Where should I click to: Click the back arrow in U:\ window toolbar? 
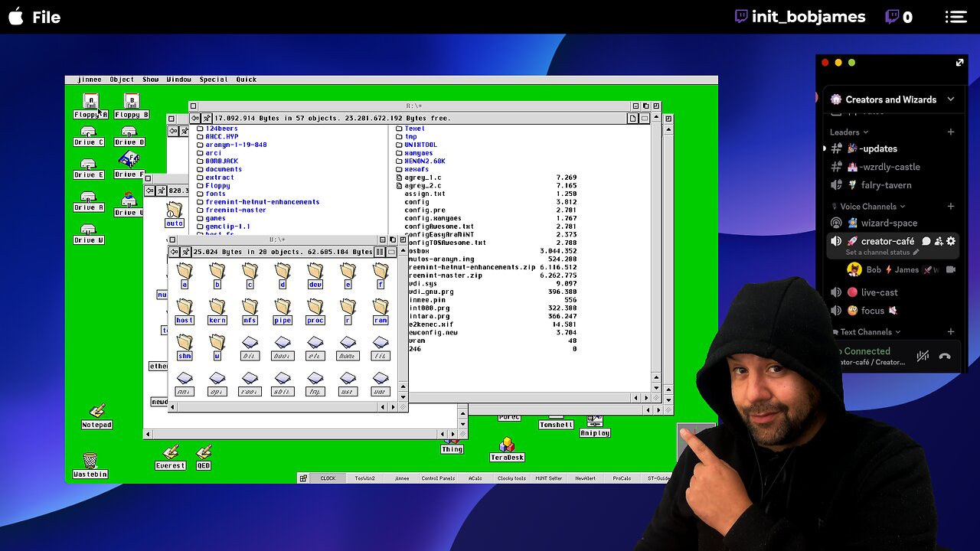175,252
